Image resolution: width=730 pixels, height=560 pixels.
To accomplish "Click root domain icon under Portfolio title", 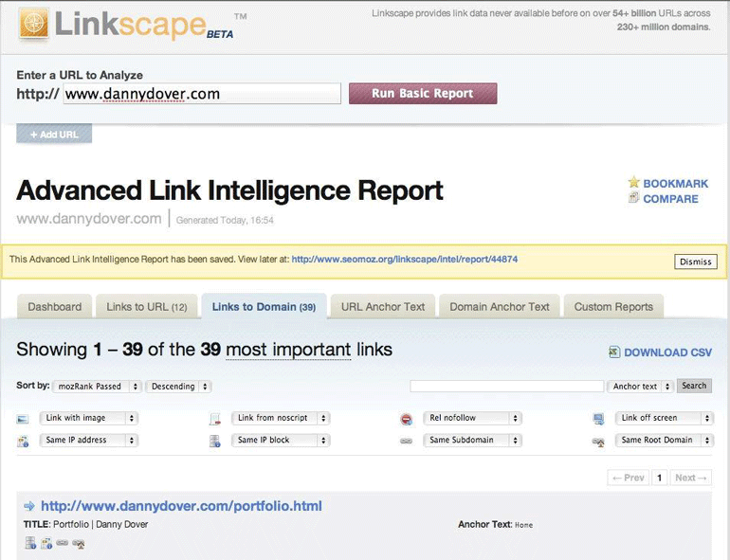I will coord(79,543).
